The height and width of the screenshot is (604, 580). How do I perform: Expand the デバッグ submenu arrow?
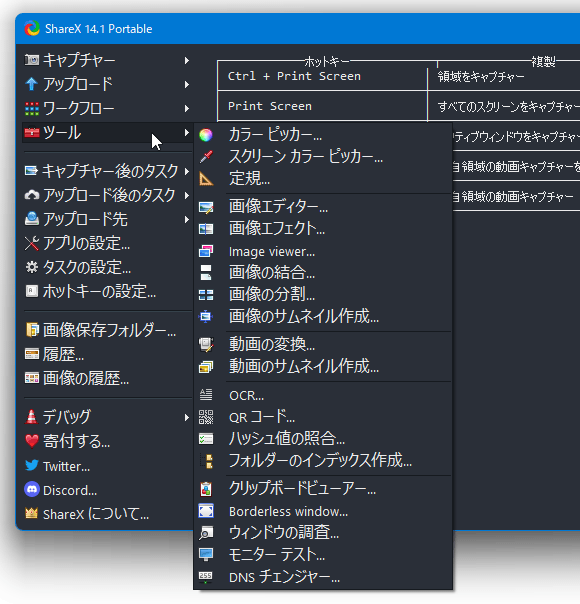coord(186,418)
